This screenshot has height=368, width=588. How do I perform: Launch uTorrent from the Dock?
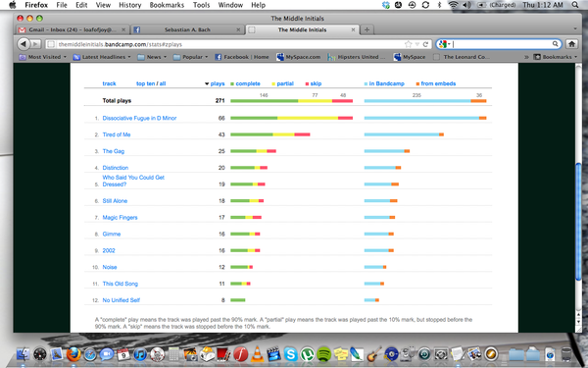pyautogui.click(x=308, y=354)
